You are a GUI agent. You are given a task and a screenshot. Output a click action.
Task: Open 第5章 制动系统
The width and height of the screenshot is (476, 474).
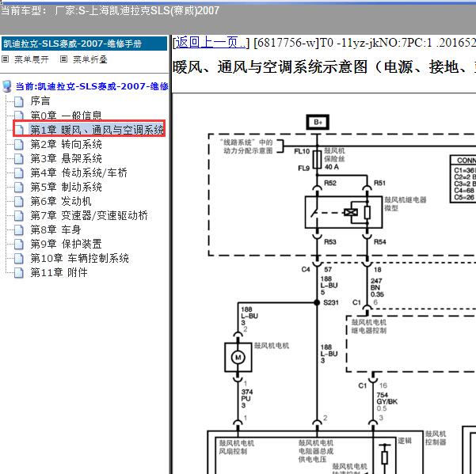(x=66, y=187)
